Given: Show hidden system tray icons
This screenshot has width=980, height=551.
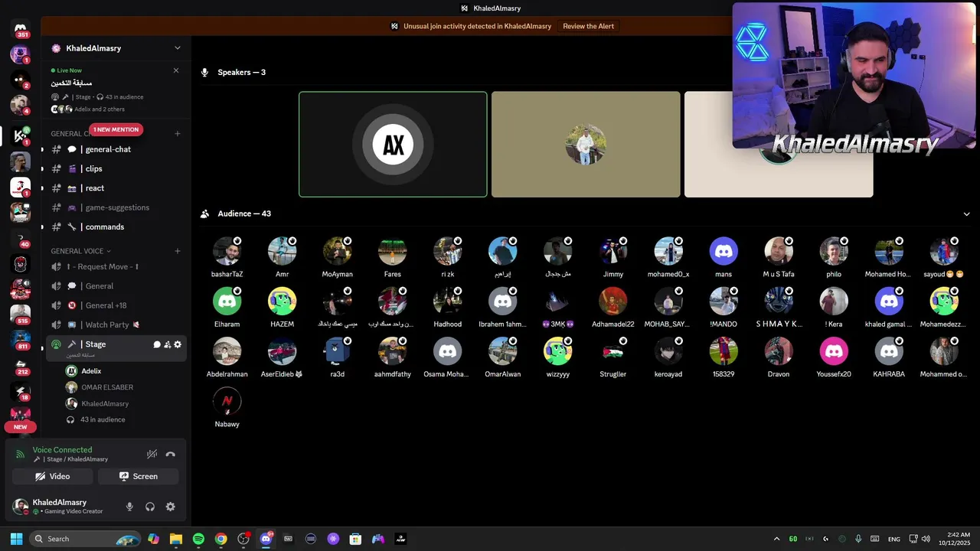Looking at the screenshot, I should [776, 539].
